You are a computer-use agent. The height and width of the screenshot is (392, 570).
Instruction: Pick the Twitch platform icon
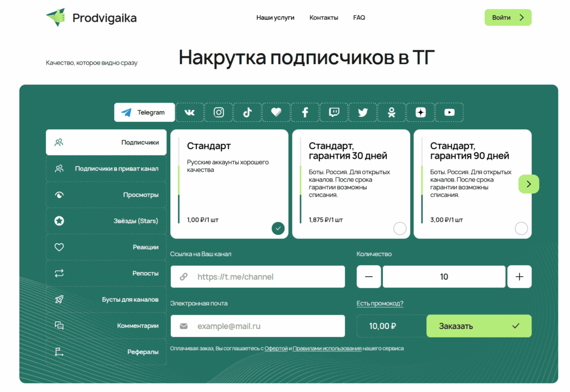tap(334, 112)
